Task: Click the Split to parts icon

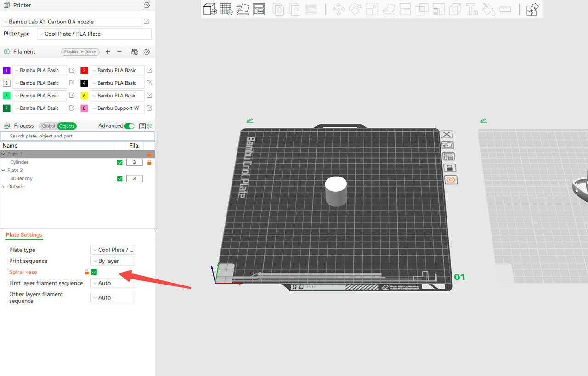Action: coord(294,9)
